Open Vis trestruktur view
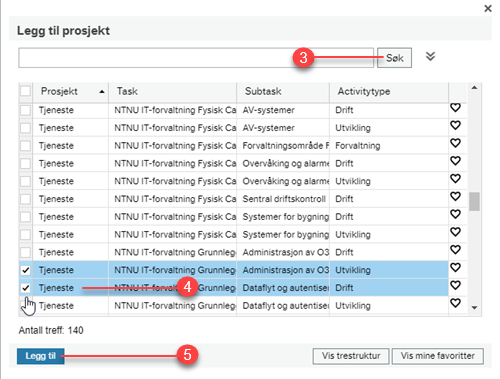500x379 pixels. [351, 356]
